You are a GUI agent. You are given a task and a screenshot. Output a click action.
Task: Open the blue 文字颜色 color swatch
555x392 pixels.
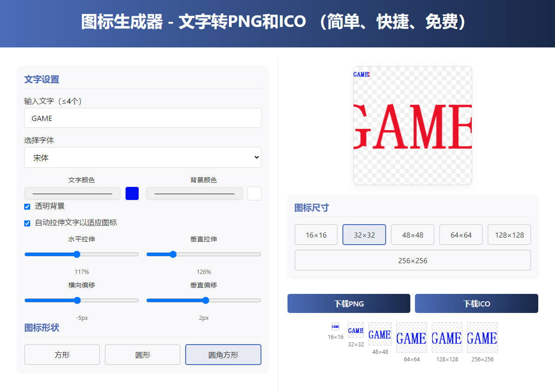tap(132, 193)
